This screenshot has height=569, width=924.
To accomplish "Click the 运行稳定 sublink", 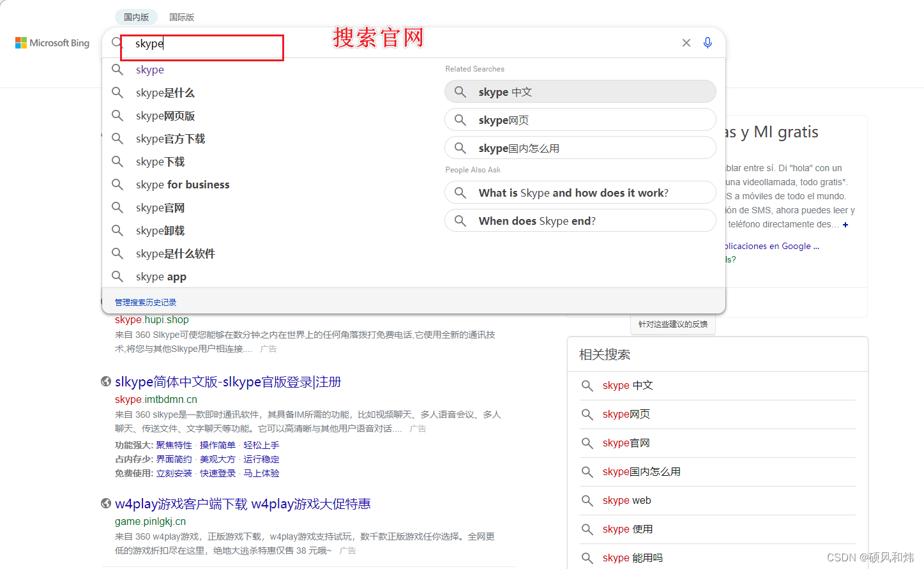I will 261,459.
